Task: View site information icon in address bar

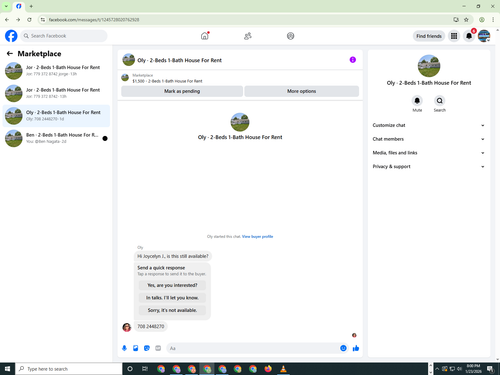Action: click(x=43, y=20)
